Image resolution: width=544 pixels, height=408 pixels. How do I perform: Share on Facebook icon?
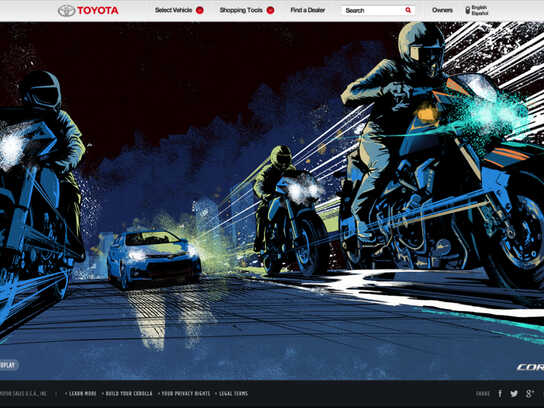[x=500, y=393]
